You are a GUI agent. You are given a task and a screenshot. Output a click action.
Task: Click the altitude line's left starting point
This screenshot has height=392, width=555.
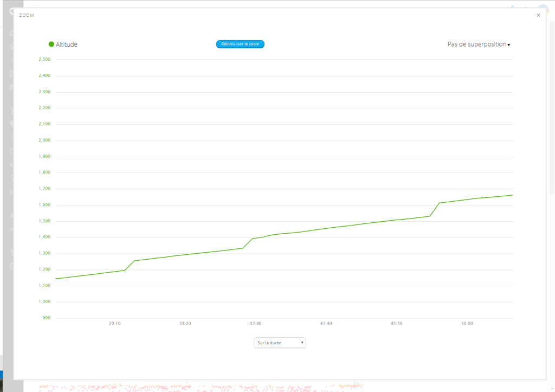(x=56, y=279)
